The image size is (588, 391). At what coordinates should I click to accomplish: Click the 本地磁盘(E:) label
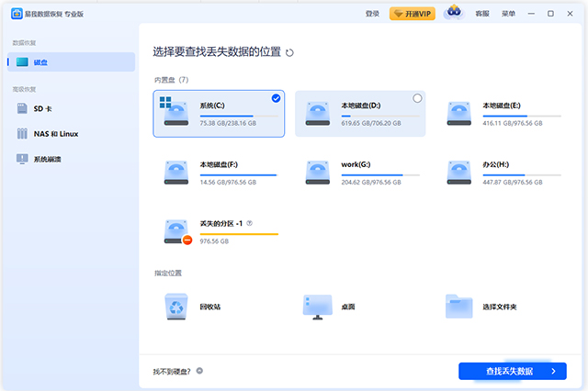coord(502,106)
